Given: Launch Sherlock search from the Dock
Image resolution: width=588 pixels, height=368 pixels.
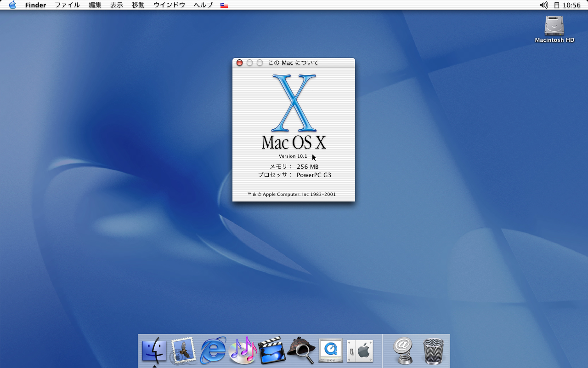Looking at the screenshot, I should click(301, 351).
